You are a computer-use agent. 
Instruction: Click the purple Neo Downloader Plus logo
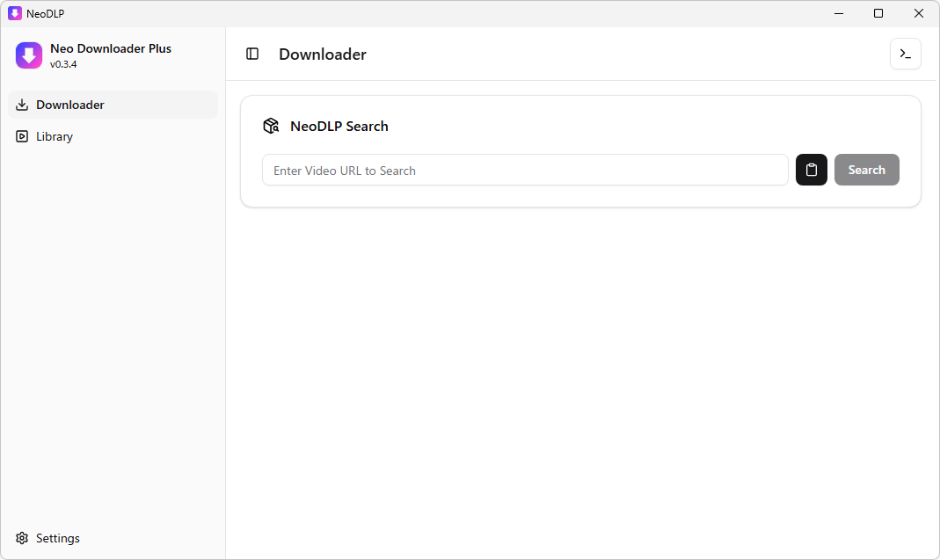pos(29,55)
